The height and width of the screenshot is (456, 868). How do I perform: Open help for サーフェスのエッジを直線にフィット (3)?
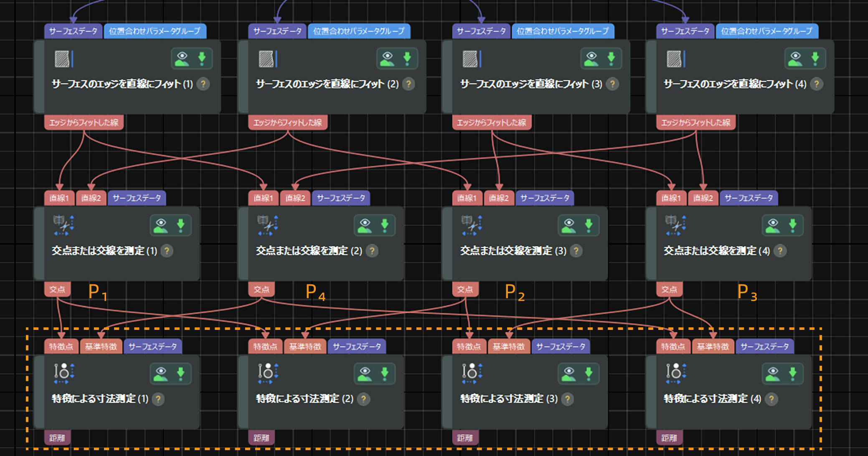612,84
